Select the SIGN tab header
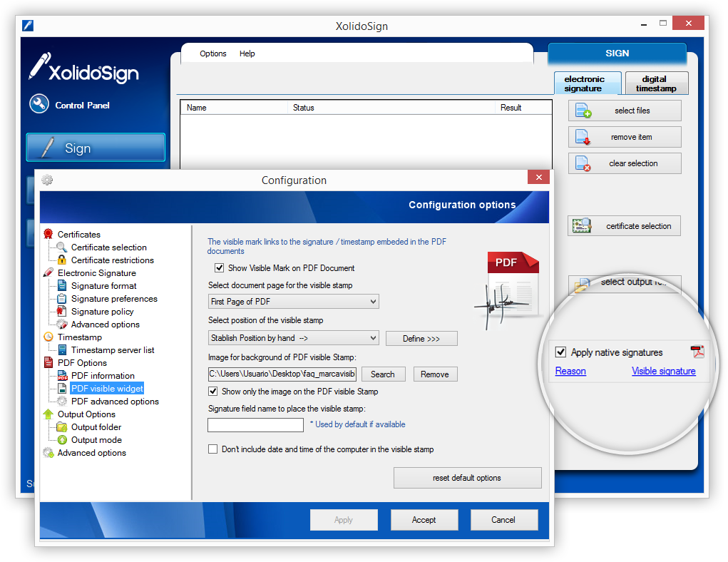The height and width of the screenshot is (562, 728). pos(617,53)
